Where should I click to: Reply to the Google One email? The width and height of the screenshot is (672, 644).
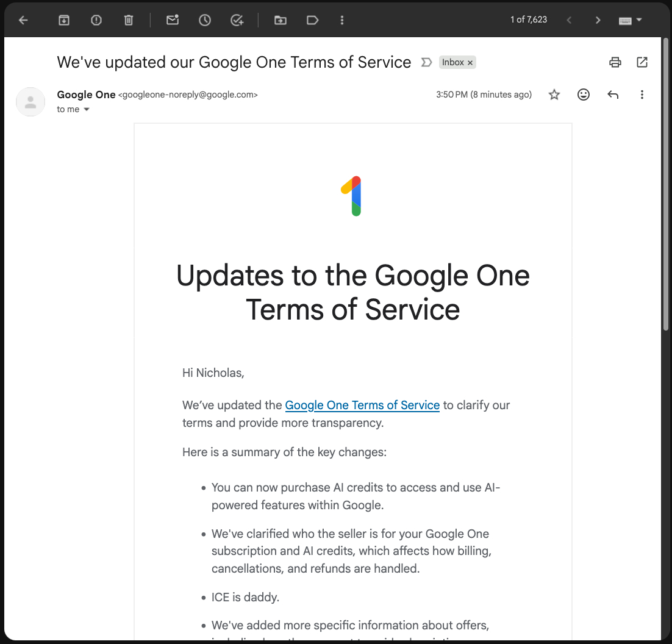(613, 95)
